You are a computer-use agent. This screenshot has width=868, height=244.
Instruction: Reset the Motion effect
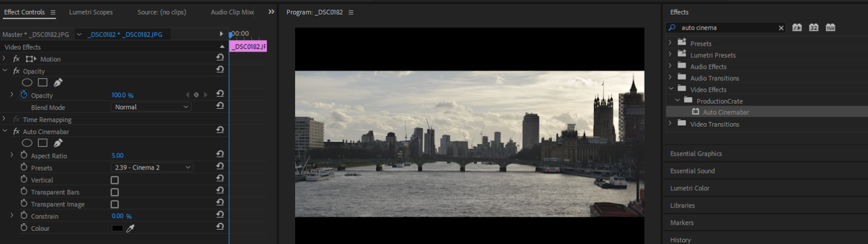pos(220,58)
